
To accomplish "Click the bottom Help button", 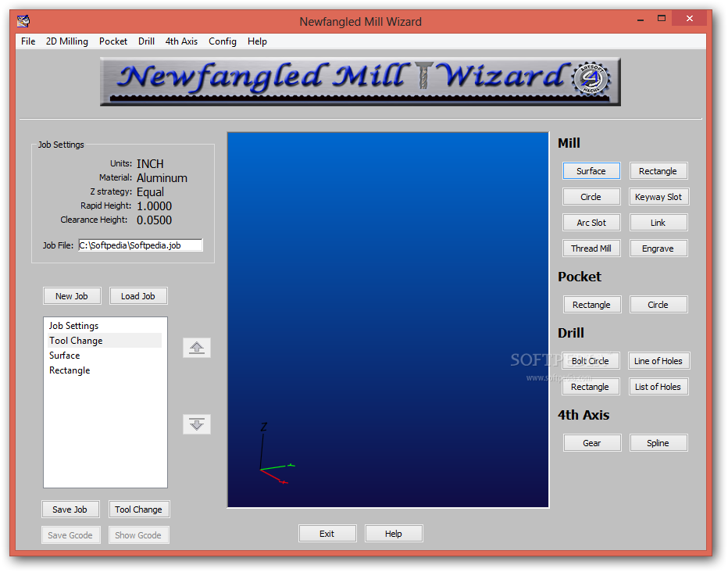I will tap(393, 534).
